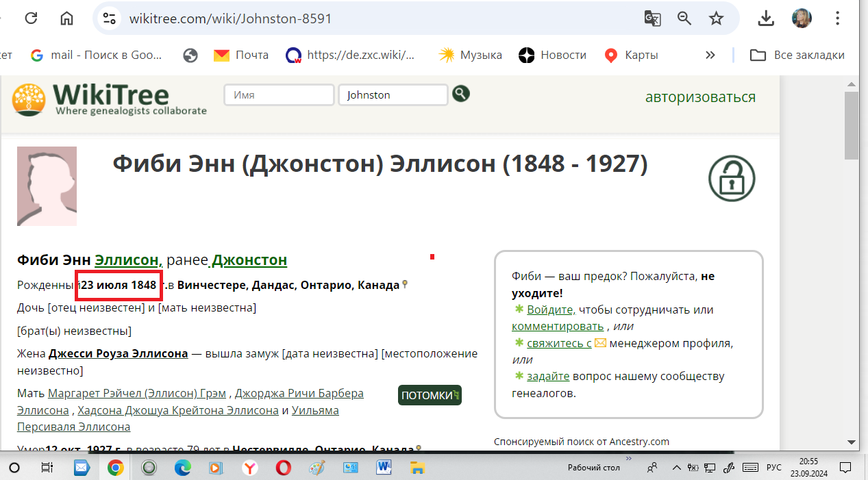Click the WikiTree search magnifier icon
This screenshot has width=868, height=480.
tap(460, 94)
